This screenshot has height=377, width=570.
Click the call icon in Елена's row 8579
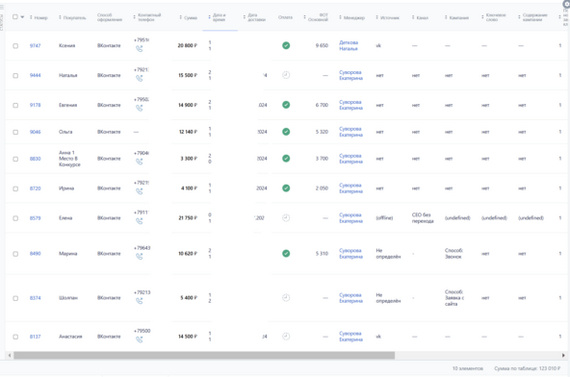pos(139,221)
